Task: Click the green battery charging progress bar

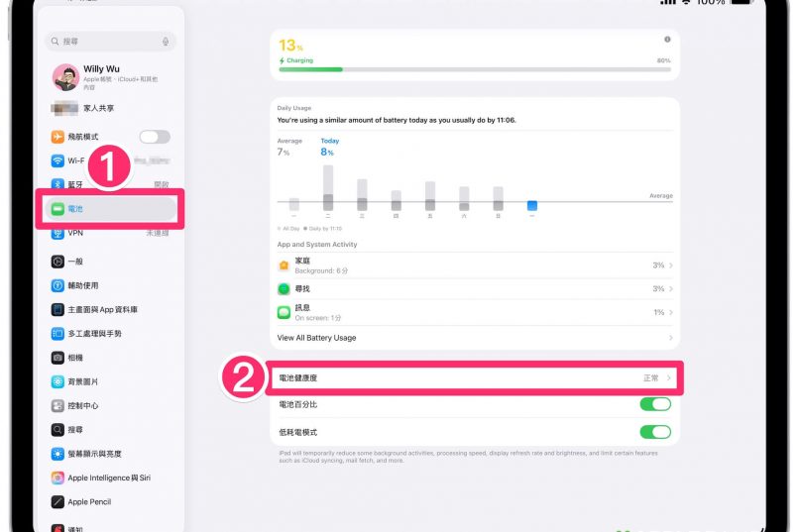Action: 311,69
